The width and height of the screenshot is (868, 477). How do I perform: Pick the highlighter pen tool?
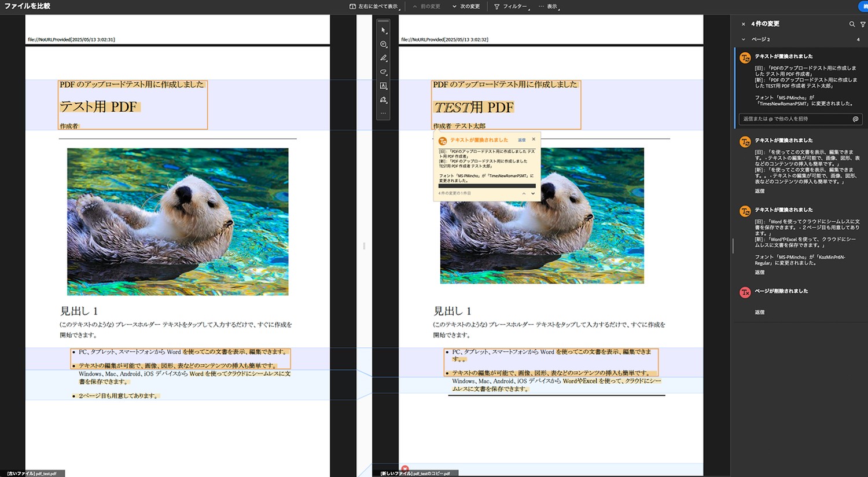click(x=383, y=58)
